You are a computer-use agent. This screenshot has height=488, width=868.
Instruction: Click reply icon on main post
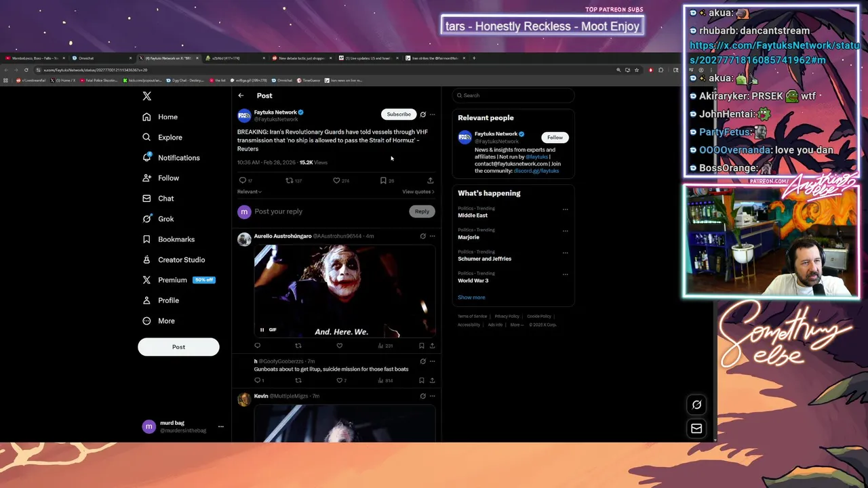[x=242, y=180]
